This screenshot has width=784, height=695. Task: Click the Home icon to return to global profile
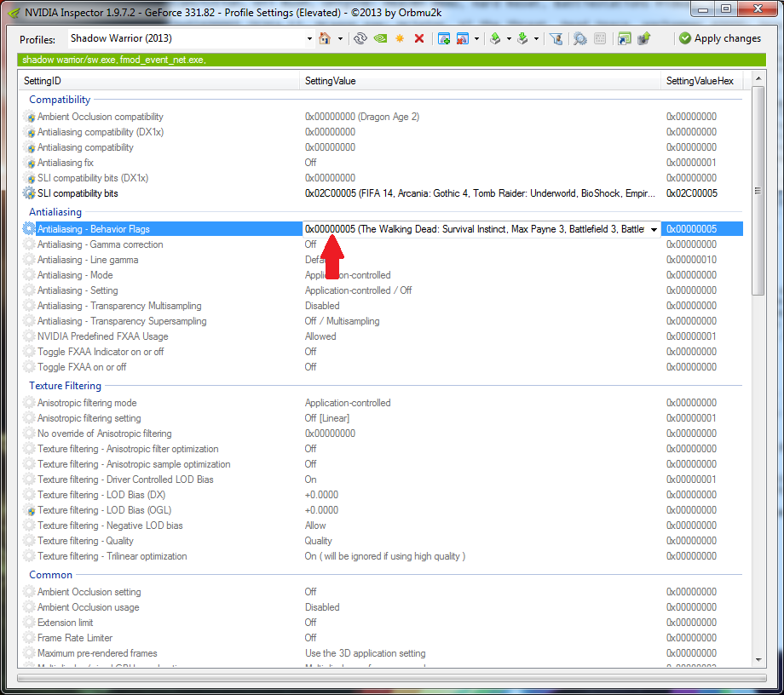[325, 38]
